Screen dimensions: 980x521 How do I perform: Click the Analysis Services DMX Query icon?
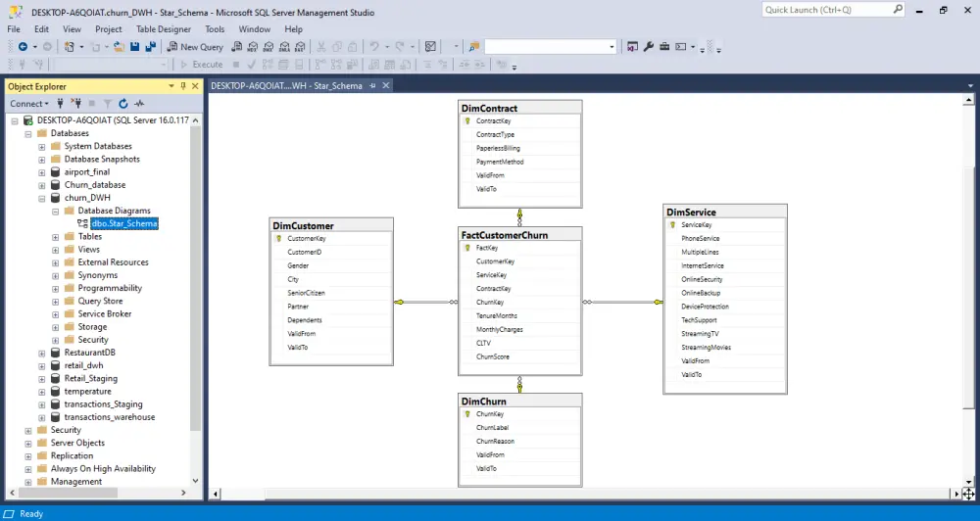click(x=269, y=47)
